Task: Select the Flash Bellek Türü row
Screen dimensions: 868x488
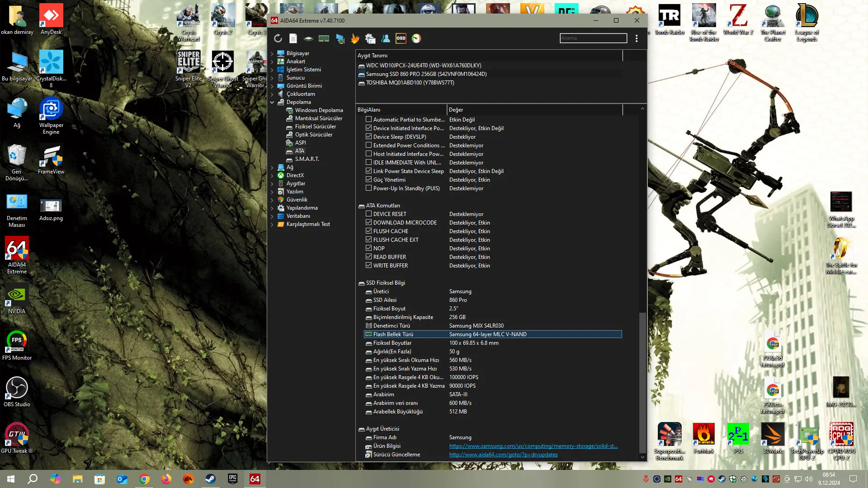Action: pyautogui.click(x=493, y=334)
